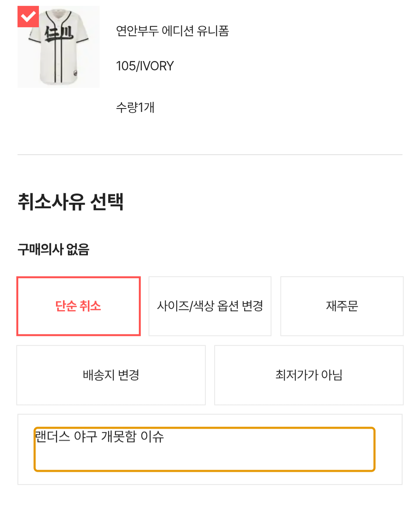Viewport: 420px width, 508px height.
Task: Click the white check icon in red box
Action: point(28,17)
